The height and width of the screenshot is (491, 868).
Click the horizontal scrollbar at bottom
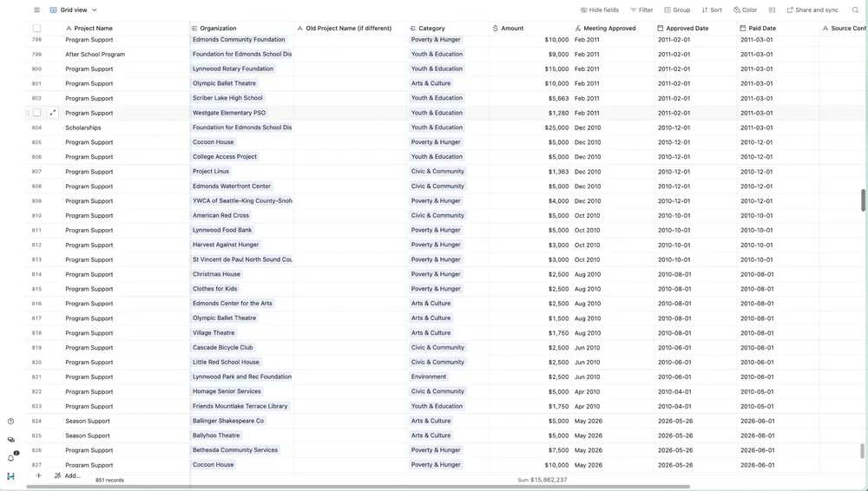(x=358, y=488)
